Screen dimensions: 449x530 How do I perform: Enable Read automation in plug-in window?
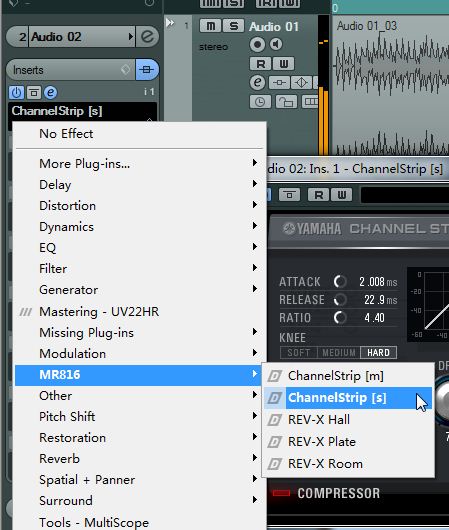point(318,195)
